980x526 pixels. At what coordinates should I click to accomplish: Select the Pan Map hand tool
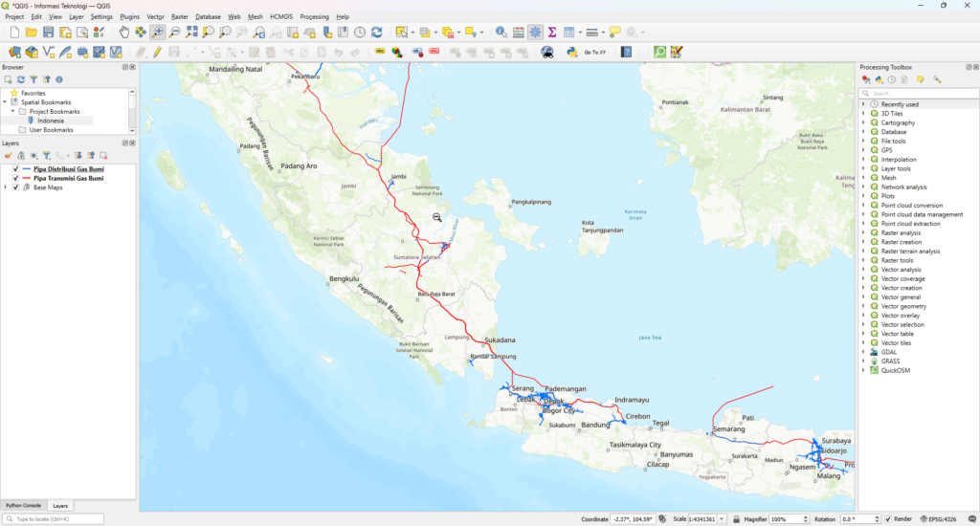[x=124, y=33]
